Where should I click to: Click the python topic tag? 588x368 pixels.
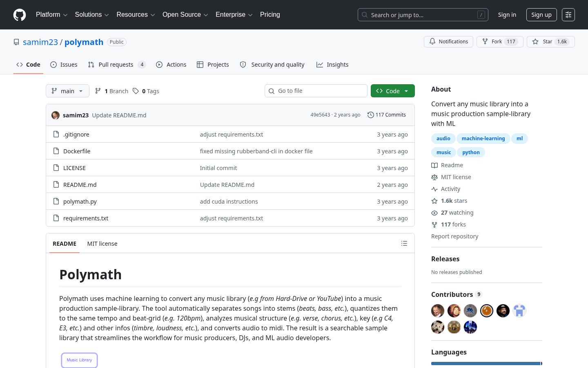pos(471,153)
